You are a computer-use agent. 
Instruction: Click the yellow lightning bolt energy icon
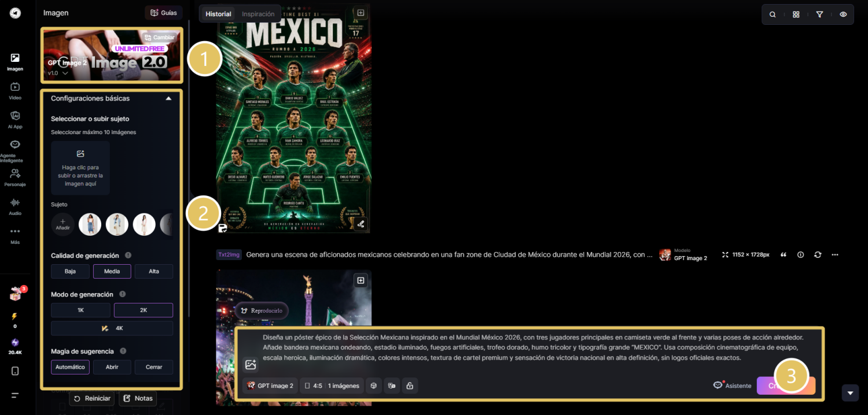coord(15,316)
